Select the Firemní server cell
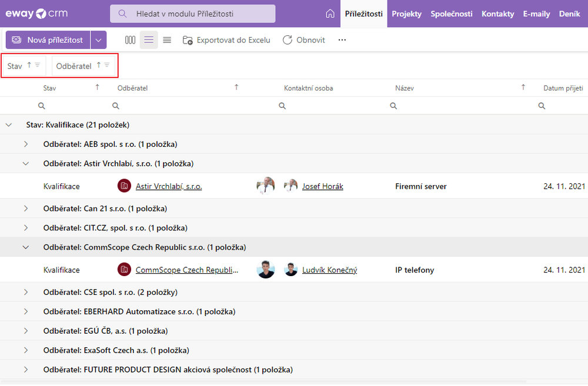Image resolution: width=588 pixels, height=386 pixels. [x=421, y=186]
